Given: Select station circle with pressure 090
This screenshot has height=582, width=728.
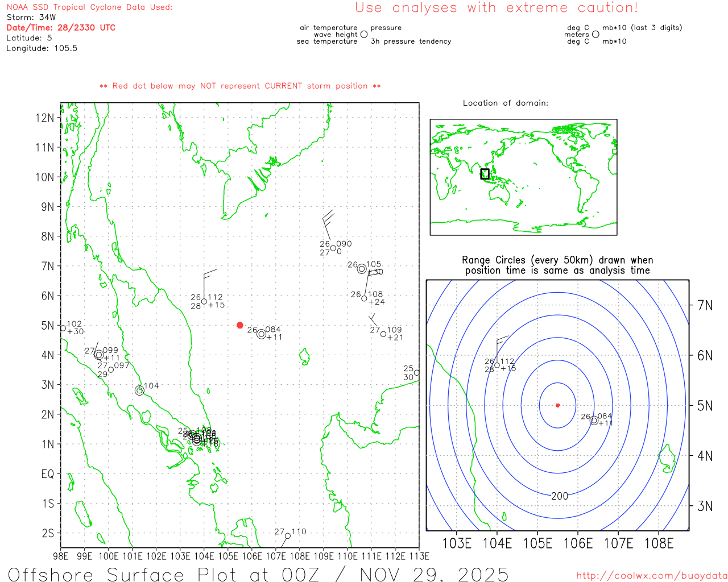Looking at the screenshot, I should coord(333,248).
